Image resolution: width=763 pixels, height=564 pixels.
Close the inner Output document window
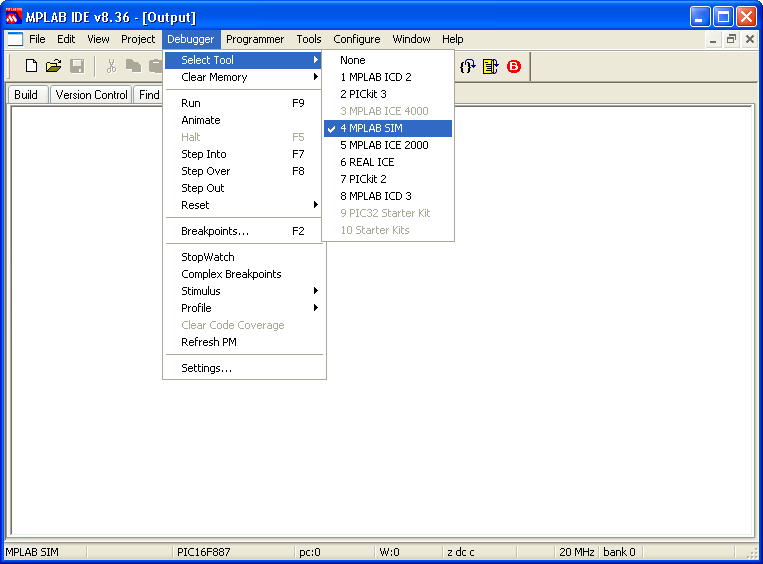pyautogui.click(x=750, y=40)
